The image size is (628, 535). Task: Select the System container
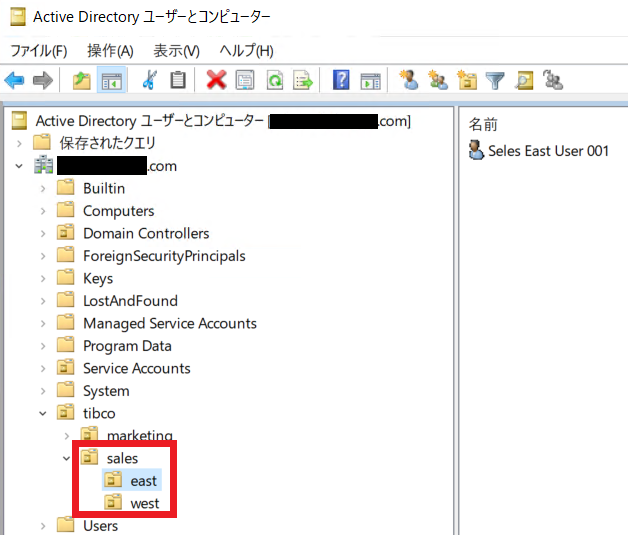[106, 391]
